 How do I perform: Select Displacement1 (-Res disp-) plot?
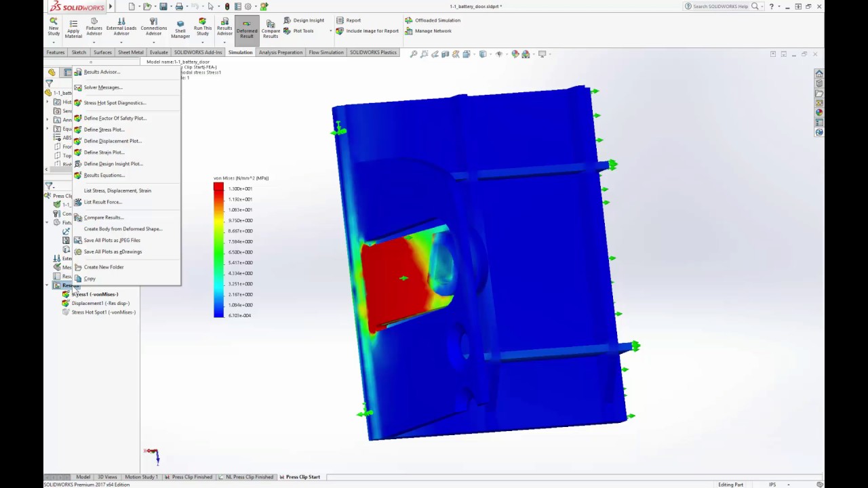100,303
